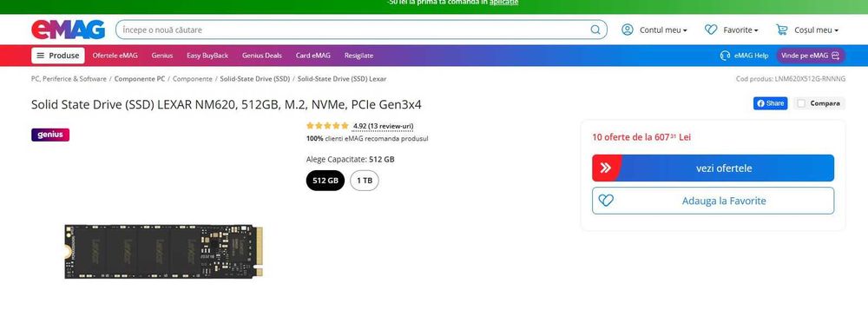Select the 1 TB capacity option

(x=365, y=181)
